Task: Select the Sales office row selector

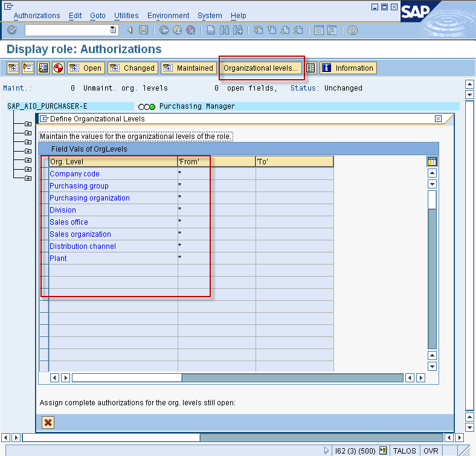Action: click(44, 222)
